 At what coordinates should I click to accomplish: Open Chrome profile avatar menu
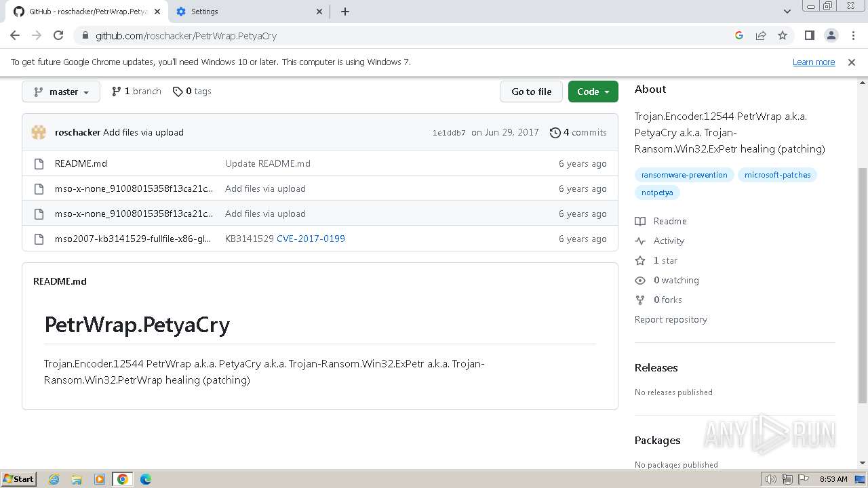(x=831, y=35)
